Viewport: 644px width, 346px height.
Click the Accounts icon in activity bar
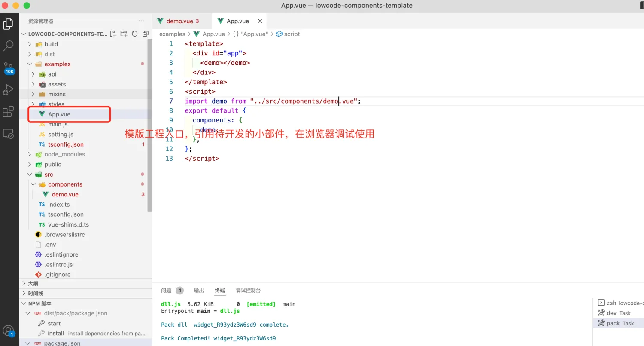(x=8, y=330)
